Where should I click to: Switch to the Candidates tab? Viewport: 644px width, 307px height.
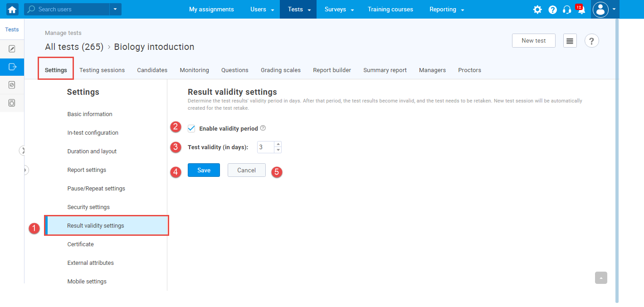pyautogui.click(x=152, y=70)
